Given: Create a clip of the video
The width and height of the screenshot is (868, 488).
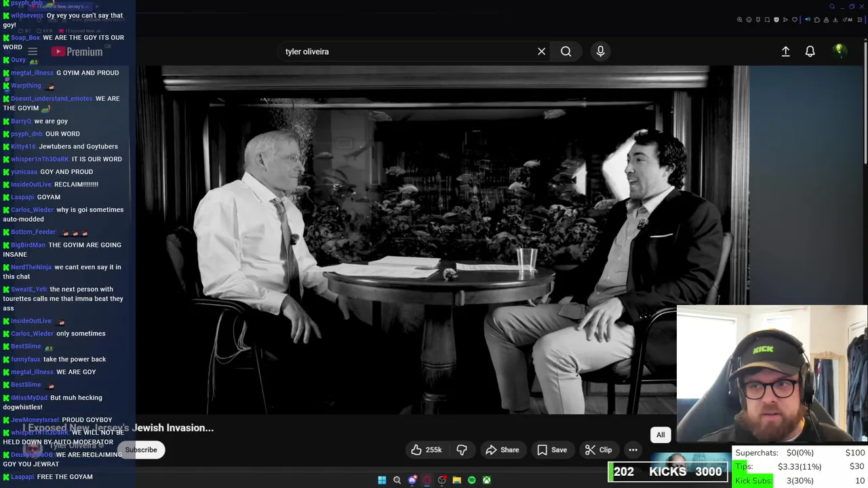Looking at the screenshot, I should [x=599, y=450].
